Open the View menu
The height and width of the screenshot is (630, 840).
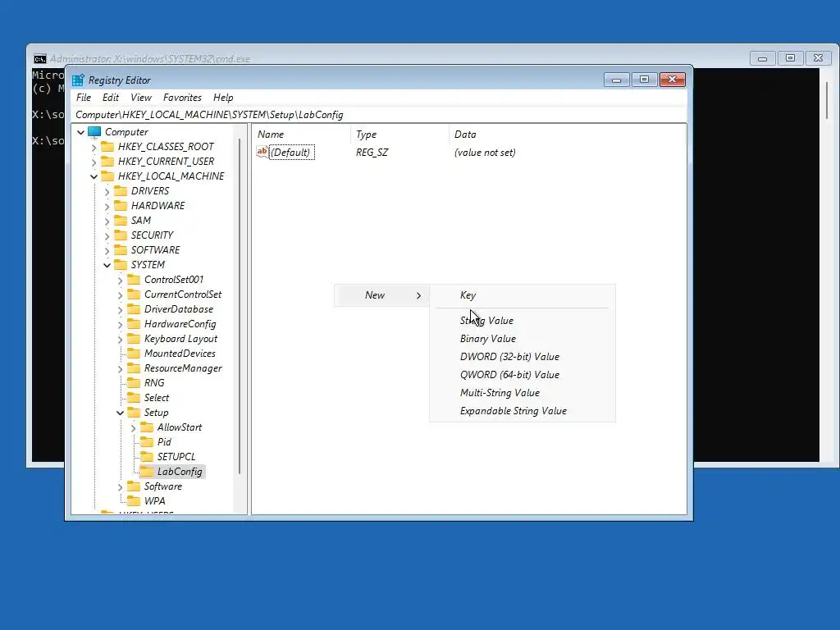pyautogui.click(x=141, y=98)
